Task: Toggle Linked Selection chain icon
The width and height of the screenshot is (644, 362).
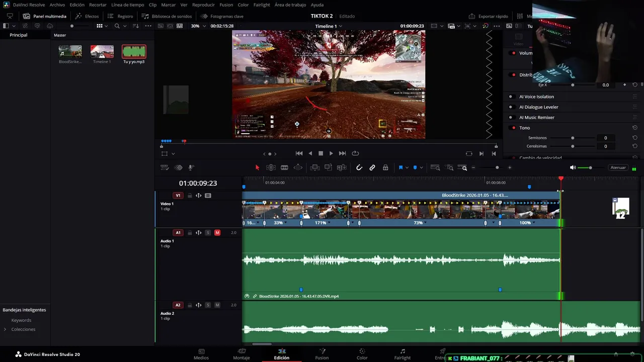Action: click(372, 167)
